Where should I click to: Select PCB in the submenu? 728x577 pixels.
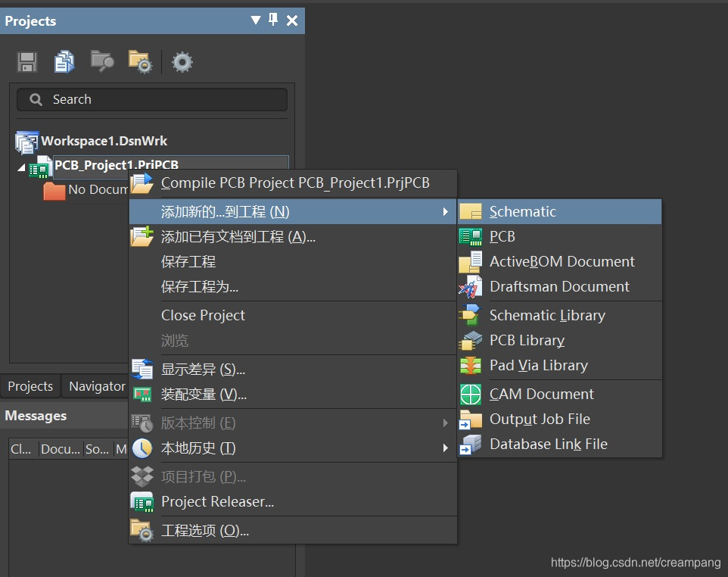[x=559, y=236]
